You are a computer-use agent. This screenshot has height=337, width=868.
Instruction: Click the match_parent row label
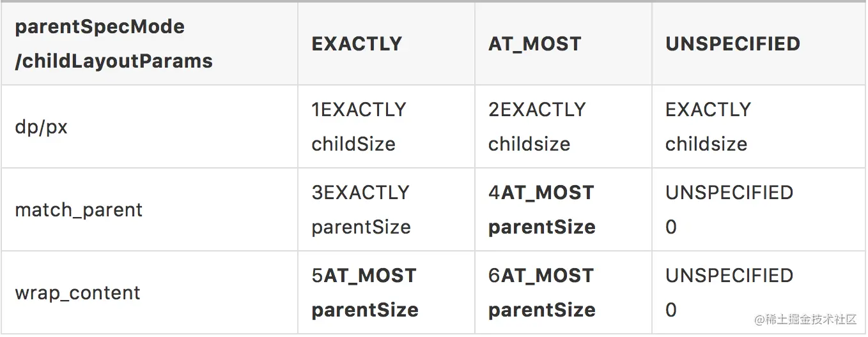pyautogui.click(x=79, y=210)
